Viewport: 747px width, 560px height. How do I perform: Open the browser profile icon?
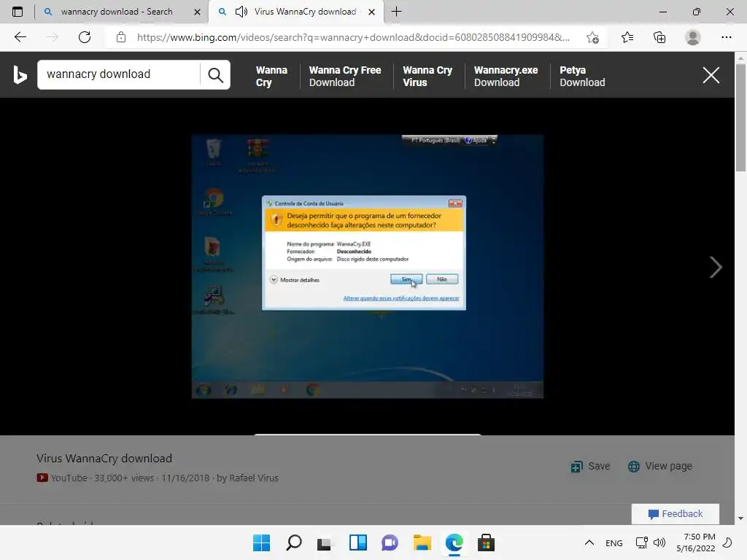click(693, 37)
